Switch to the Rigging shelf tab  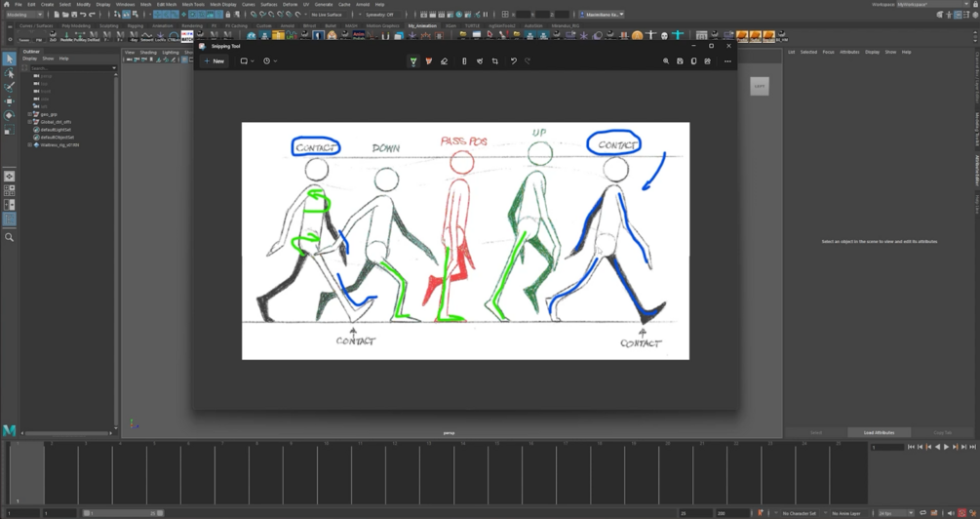[x=135, y=26]
